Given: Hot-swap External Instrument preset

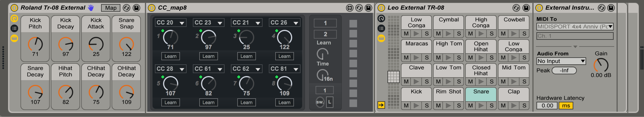Looking at the screenshot, I should click(x=601, y=8).
